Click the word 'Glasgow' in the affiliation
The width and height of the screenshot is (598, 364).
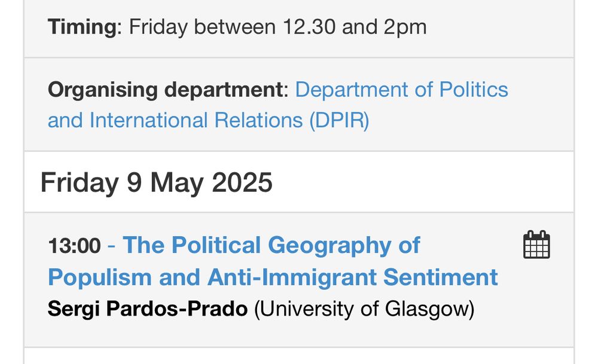pos(427,309)
